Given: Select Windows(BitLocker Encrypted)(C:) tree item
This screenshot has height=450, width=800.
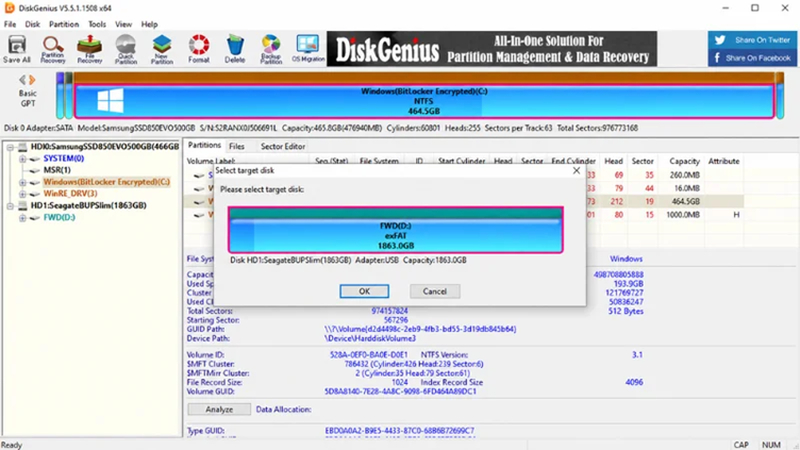Looking at the screenshot, I should click(106, 182).
